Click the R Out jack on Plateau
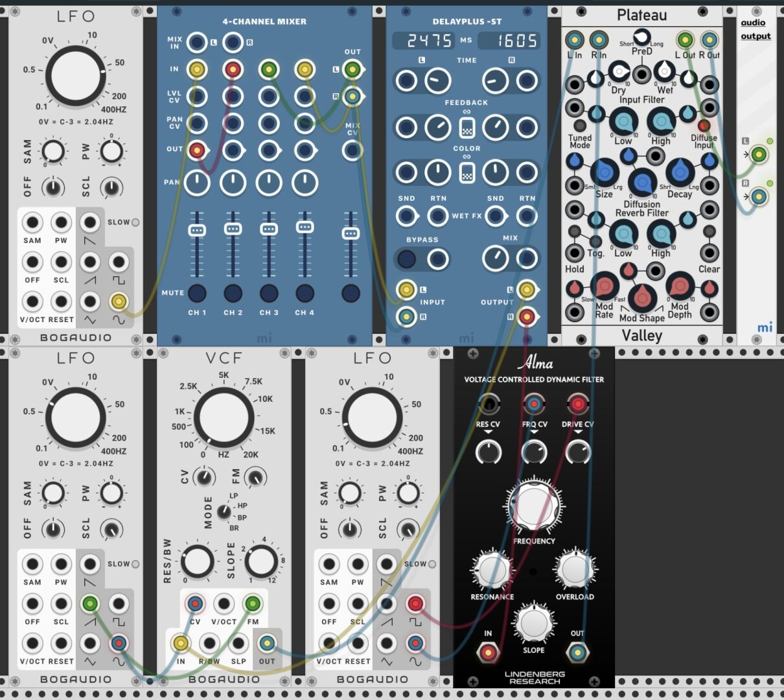The image size is (784, 700). [709, 40]
